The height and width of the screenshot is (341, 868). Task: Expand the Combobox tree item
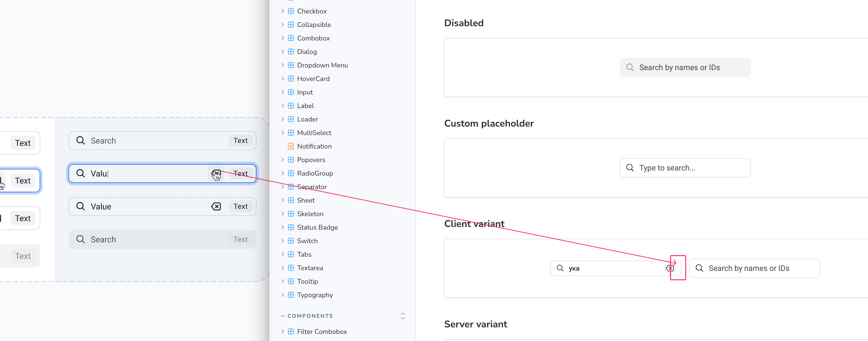(283, 38)
